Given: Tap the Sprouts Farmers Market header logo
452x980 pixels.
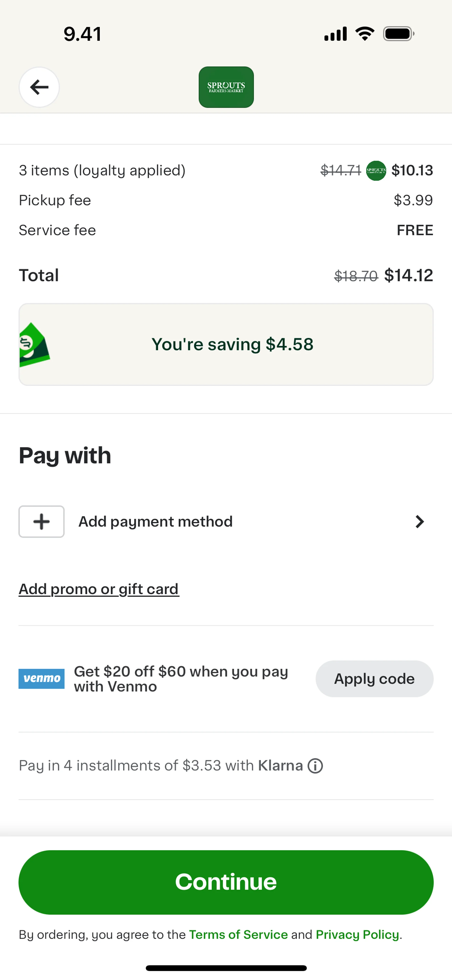Looking at the screenshot, I should coord(226,87).
